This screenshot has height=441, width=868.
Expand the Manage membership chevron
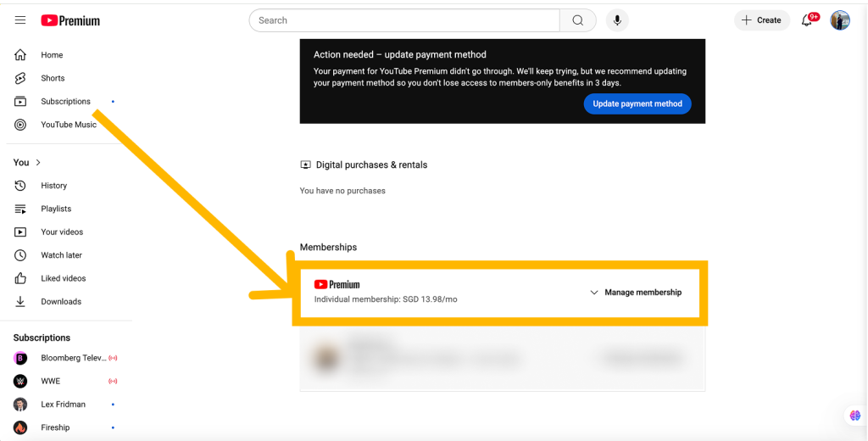click(x=594, y=293)
